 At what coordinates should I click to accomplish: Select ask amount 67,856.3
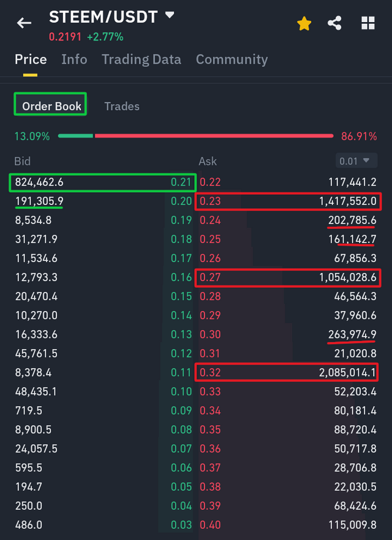tap(355, 258)
